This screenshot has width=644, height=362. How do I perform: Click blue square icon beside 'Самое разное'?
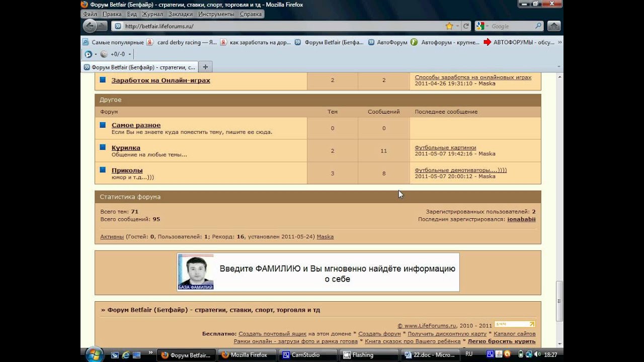(x=103, y=125)
